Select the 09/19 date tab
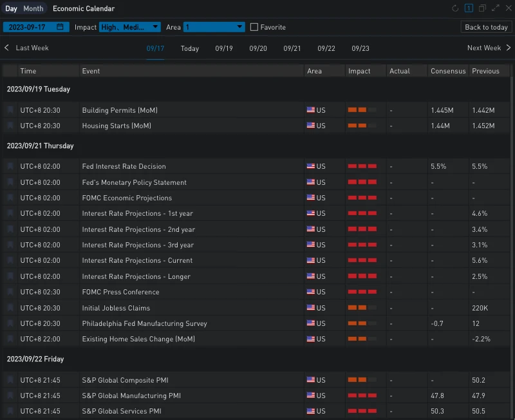The height and width of the screenshot is (420, 515). click(x=224, y=48)
